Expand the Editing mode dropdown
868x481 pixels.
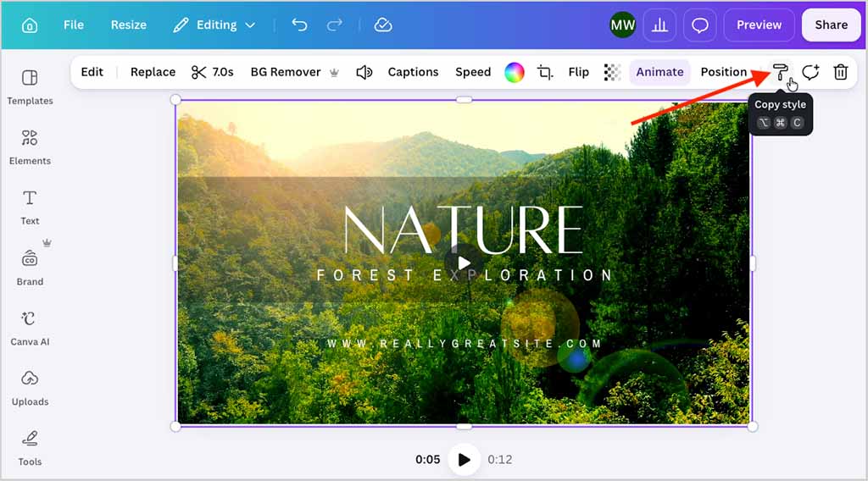[x=214, y=25]
